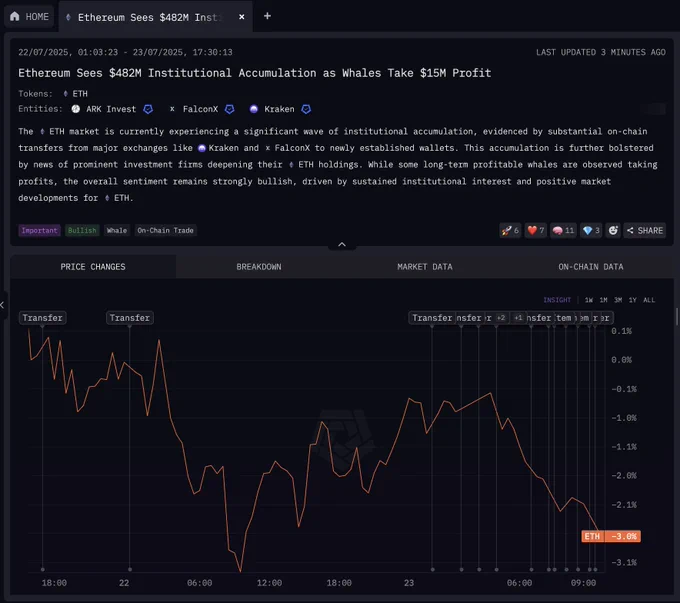Click the Transfer marker at 22
The width and height of the screenshot is (680, 603).
coord(130,318)
